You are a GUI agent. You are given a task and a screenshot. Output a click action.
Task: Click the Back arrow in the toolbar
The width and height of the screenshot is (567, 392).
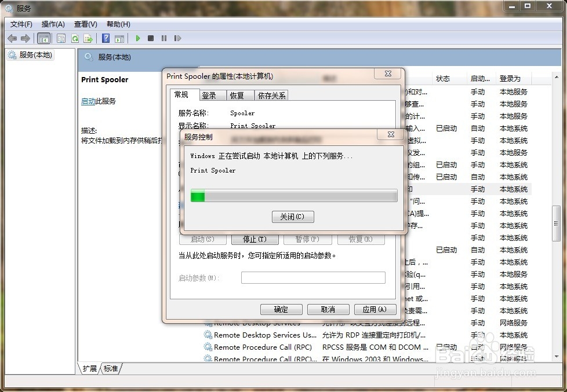12,38
